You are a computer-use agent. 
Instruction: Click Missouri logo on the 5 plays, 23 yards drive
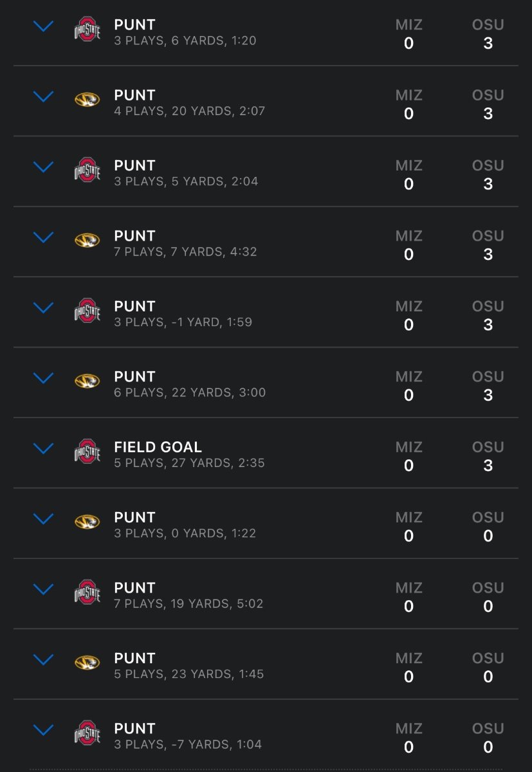coord(87,663)
